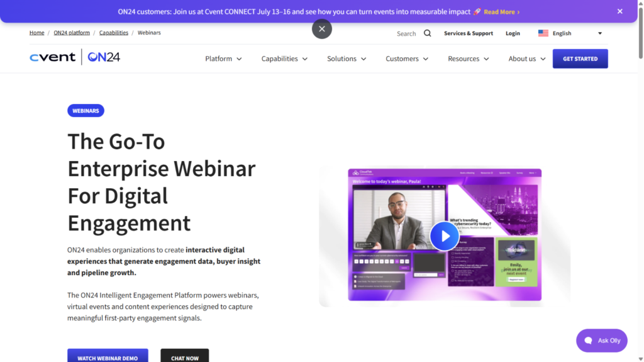
Task: Click the WEBINARS badge
Action: click(86, 111)
